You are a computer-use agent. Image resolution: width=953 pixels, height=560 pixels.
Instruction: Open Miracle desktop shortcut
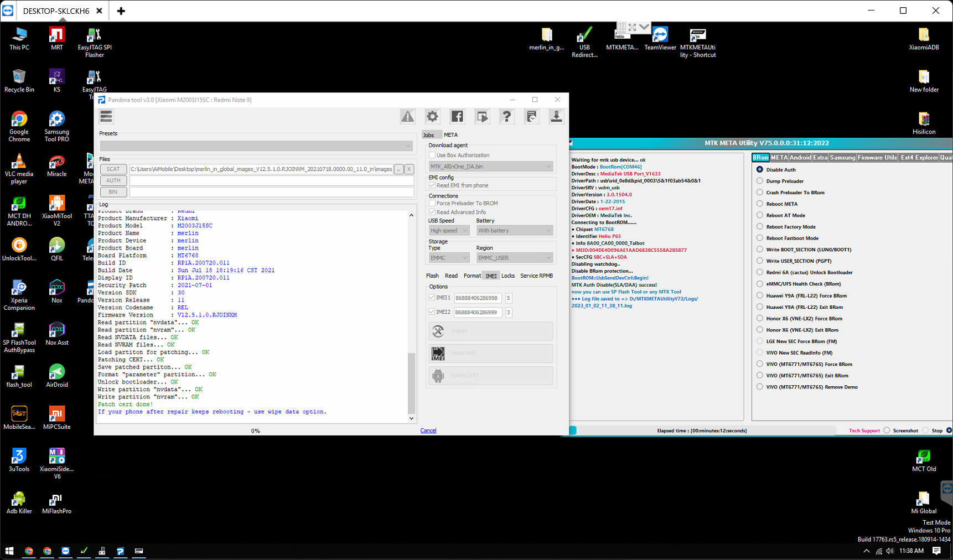56,165
